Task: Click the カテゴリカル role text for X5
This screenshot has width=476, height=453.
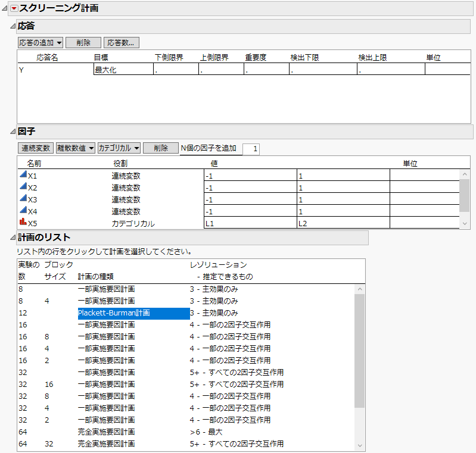Action: point(133,224)
